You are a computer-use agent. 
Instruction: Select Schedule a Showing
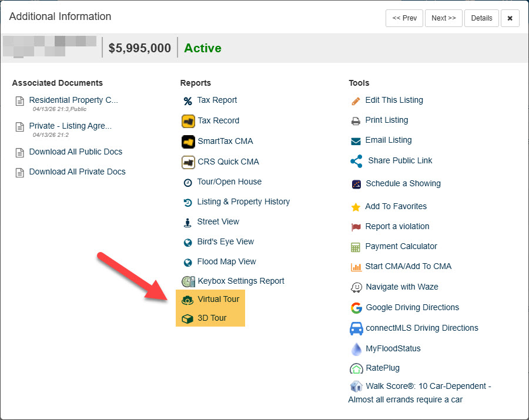pos(403,183)
